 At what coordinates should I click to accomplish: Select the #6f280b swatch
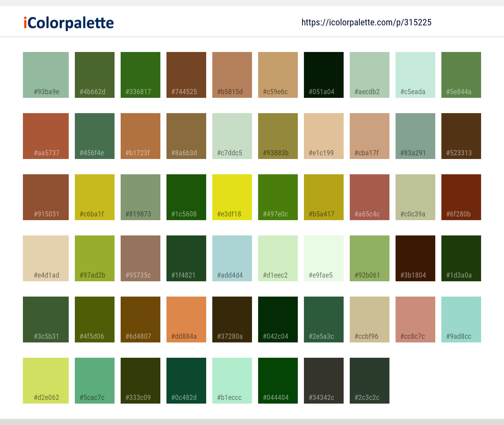pos(461,197)
